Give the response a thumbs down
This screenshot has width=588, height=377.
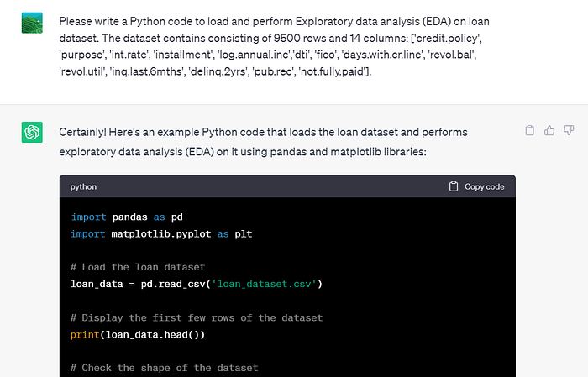(x=569, y=130)
